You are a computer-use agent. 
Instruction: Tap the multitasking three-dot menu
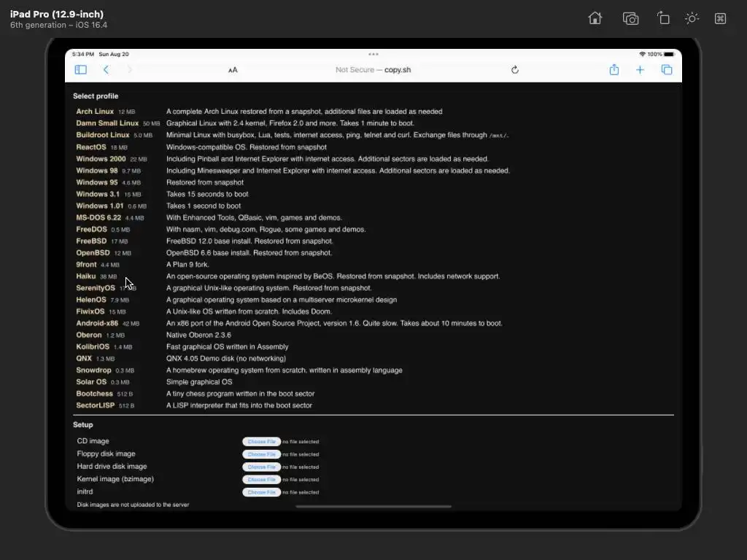coord(373,54)
